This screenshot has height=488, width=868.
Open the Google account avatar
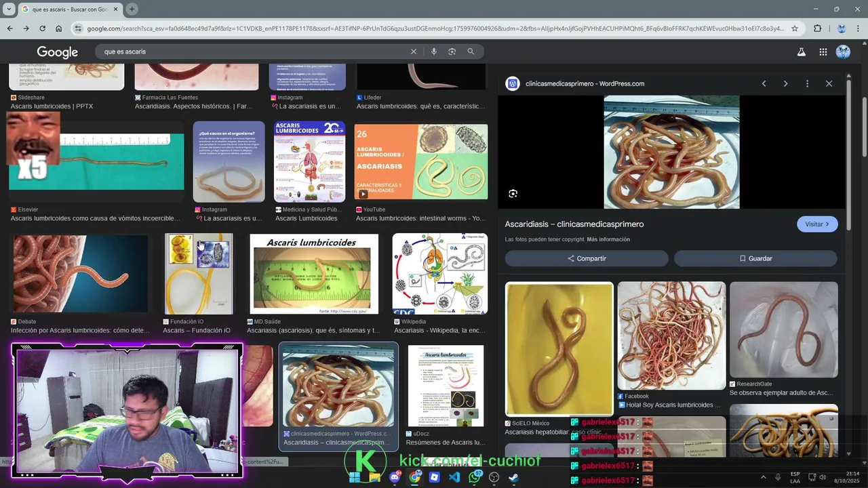tap(843, 52)
